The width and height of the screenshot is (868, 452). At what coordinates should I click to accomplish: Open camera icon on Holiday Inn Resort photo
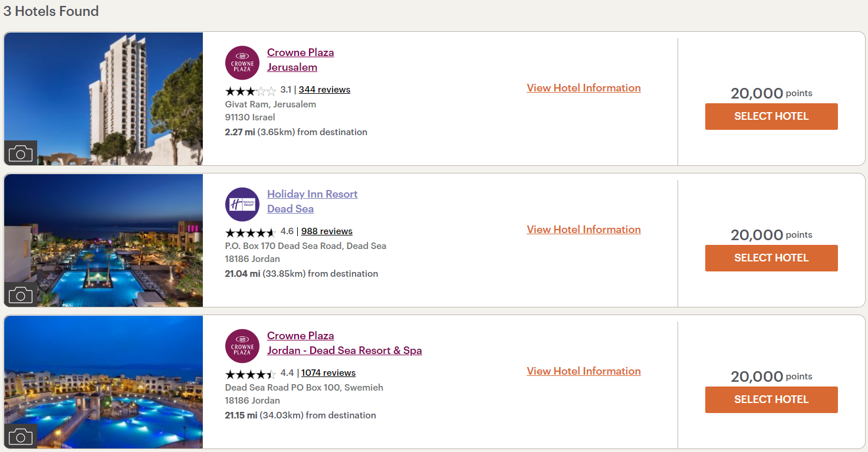click(21, 295)
